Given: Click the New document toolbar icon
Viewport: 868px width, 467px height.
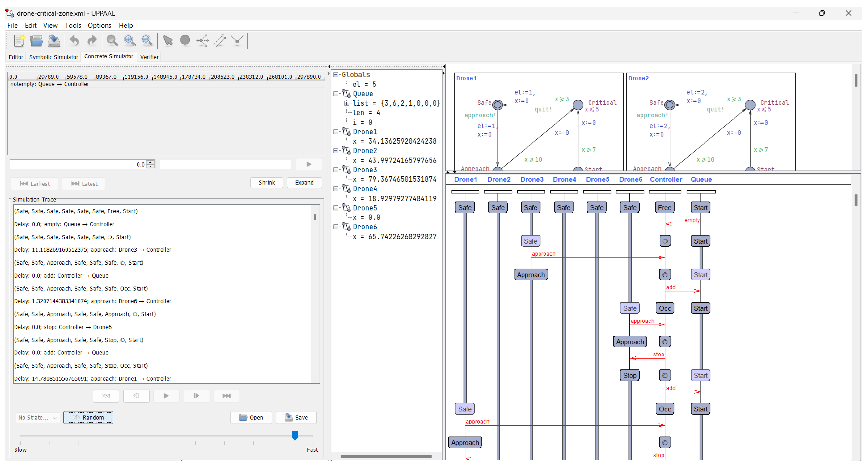Looking at the screenshot, I should tap(19, 41).
